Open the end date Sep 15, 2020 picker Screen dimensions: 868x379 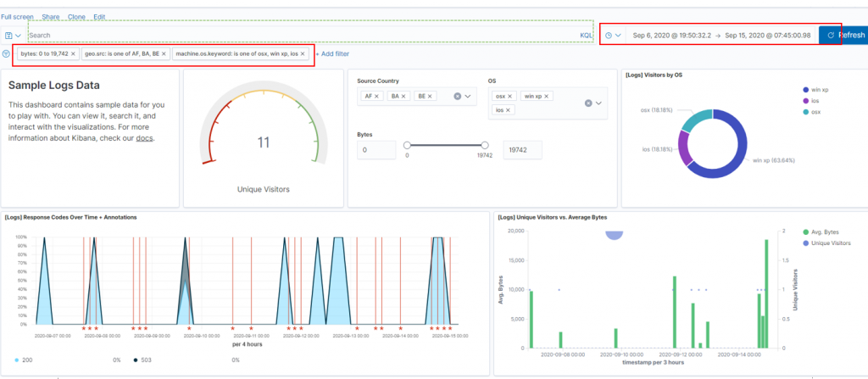pos(768,35)
